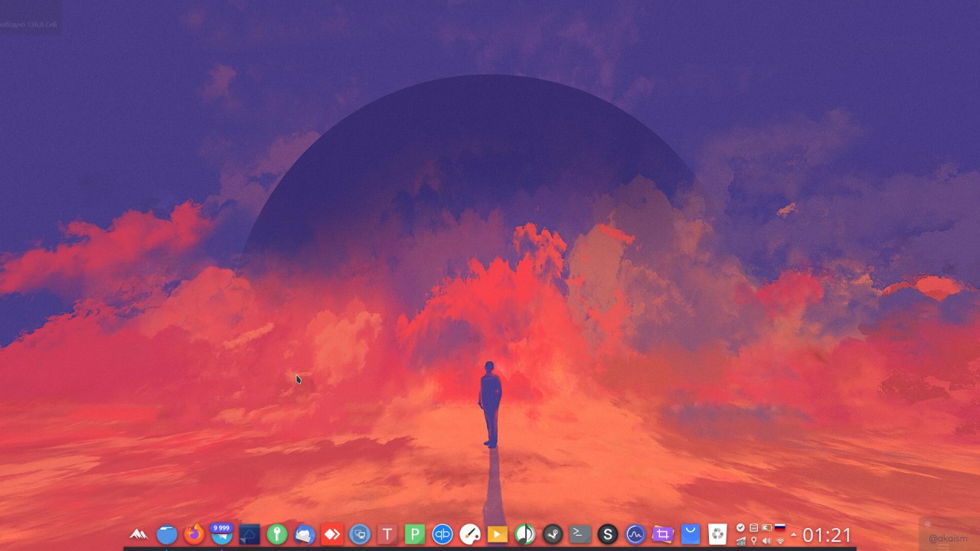Open Telegram with the 9 999 badge
The width and height of the screenshot is (980, 551).
(x=222, y=533)
